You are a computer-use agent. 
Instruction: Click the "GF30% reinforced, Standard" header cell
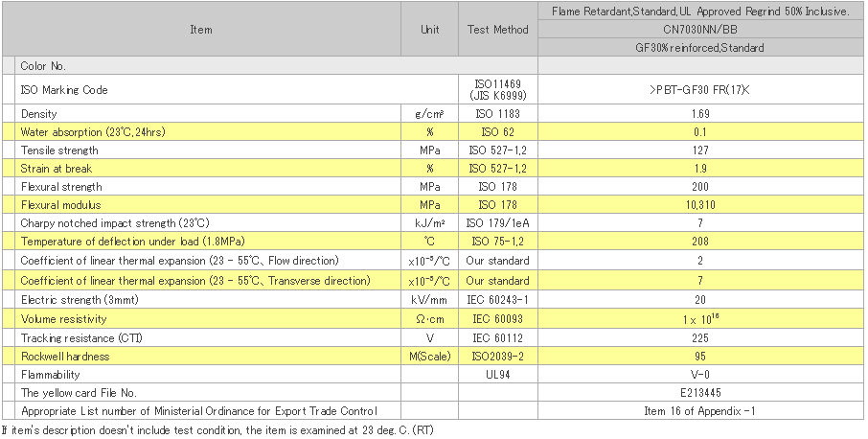[699, 47]
